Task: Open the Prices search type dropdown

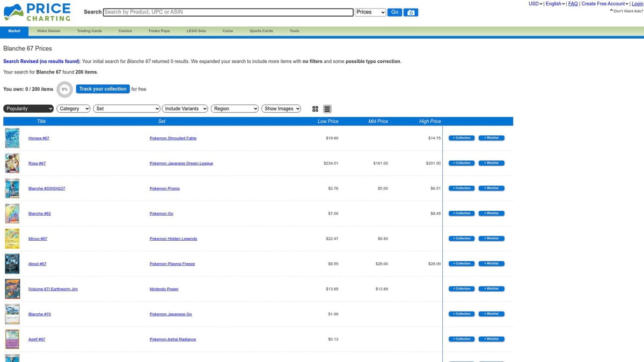Action: (x=371, y=12)
